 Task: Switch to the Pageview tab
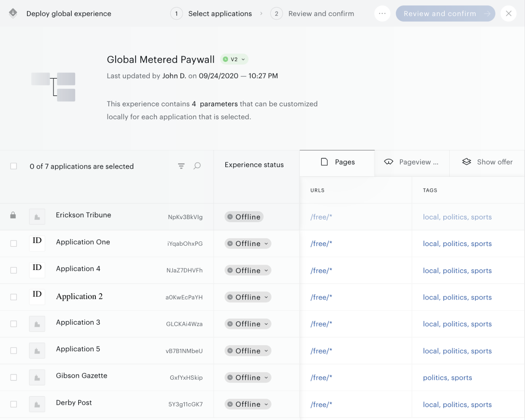[412, 163]
